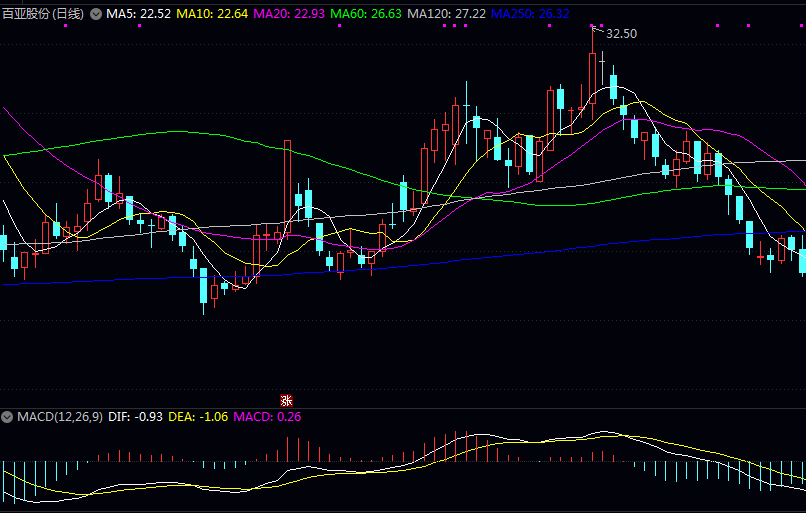This screenshot has width=806, height=513.
Task: Click the 32.50 high price label
Action: point(621,34)
